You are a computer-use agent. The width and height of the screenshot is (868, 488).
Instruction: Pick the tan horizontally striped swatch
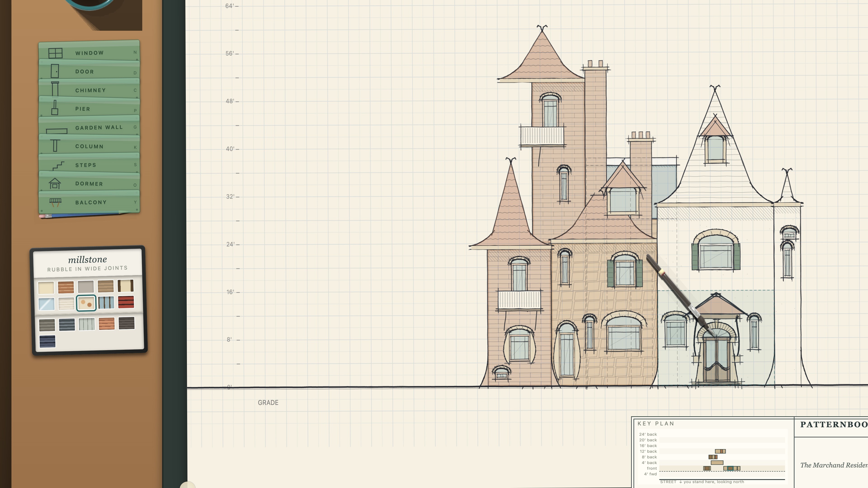point(106,286)
